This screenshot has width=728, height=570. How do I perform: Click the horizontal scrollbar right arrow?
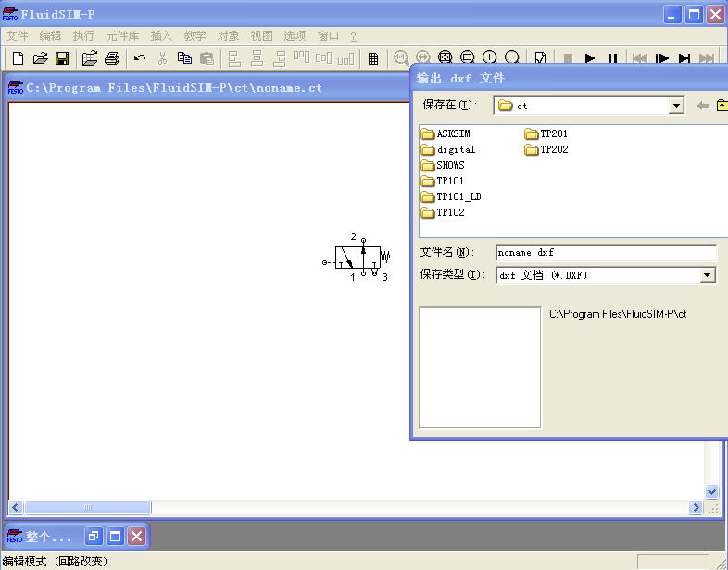(696, 507)
